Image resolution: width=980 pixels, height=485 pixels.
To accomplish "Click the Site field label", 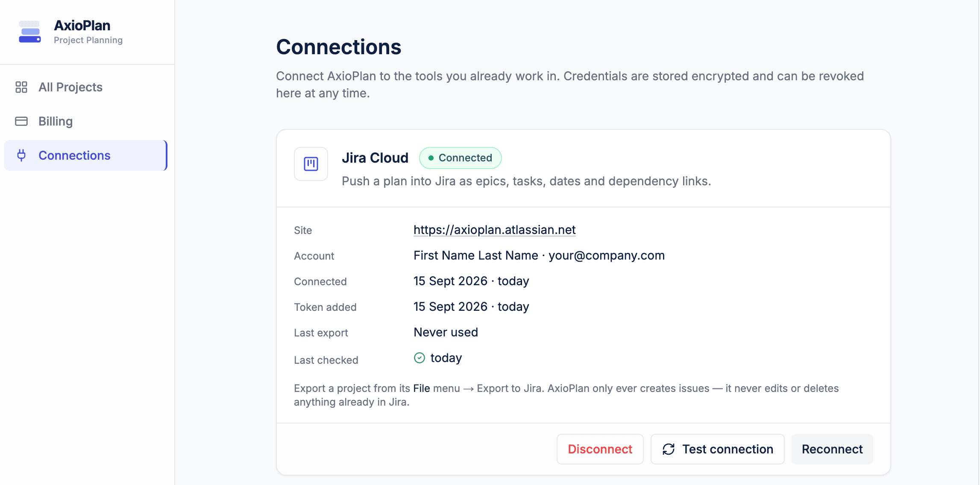I will click(303, 230).
